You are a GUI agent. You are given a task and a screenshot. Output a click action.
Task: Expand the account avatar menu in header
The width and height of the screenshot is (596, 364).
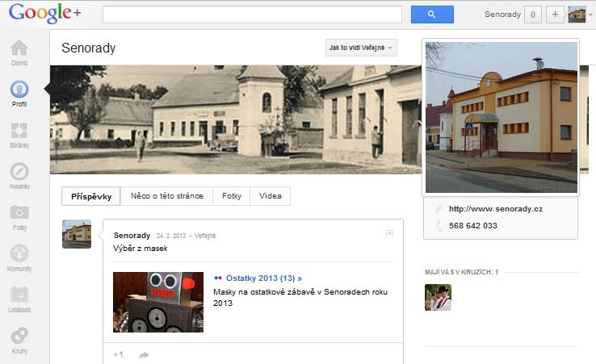[x=581, y=15]
